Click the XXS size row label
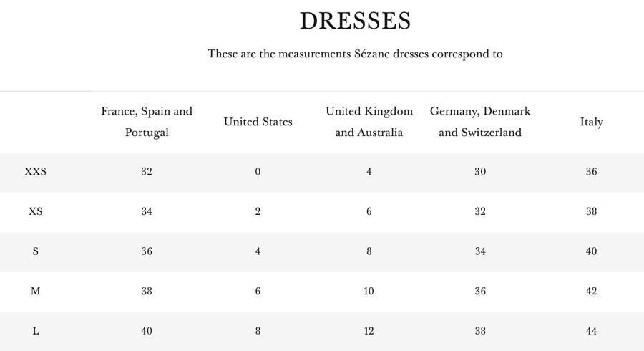Viewport: 644px width, 351px height. pos(35,172)
